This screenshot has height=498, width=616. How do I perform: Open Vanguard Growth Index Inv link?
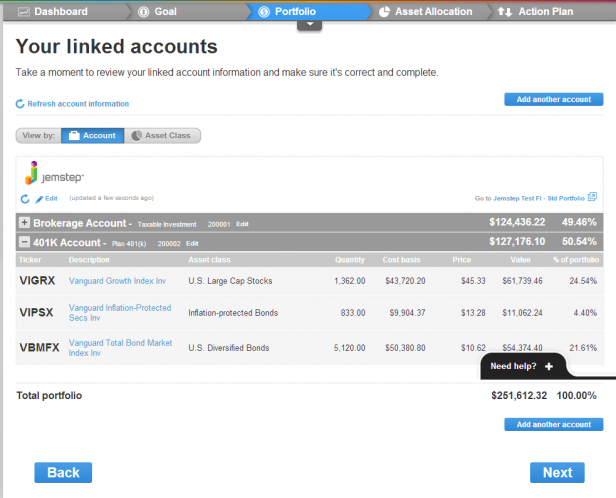pos(116,281)
